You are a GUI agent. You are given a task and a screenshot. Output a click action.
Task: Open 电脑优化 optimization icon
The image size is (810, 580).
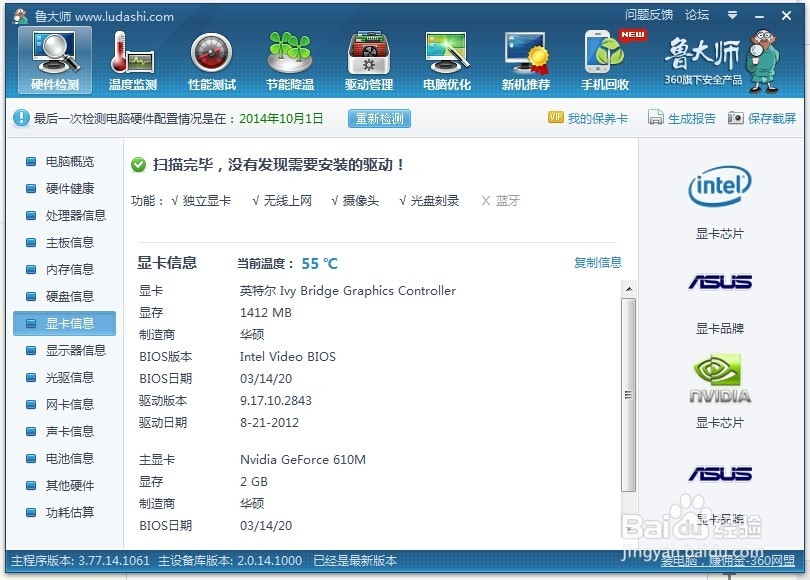(447, 60)
